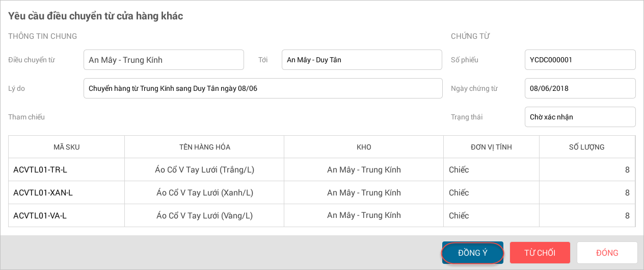Click the MÃ SKU column header
This screenshot has height=270, width=644.
coord(66,147)
